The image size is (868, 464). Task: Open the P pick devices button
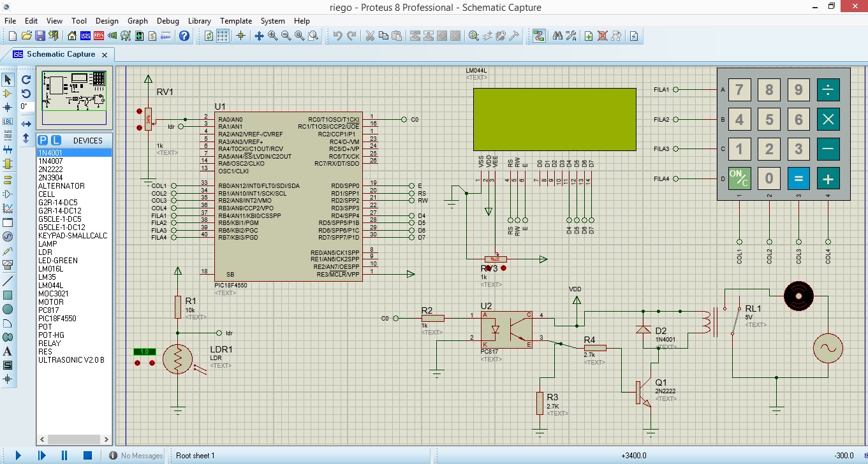(x=43, y=140)
